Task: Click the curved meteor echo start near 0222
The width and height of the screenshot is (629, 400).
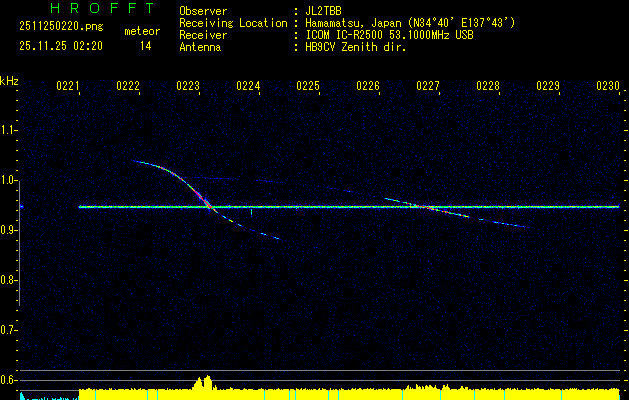Action: tap(137, 161)
